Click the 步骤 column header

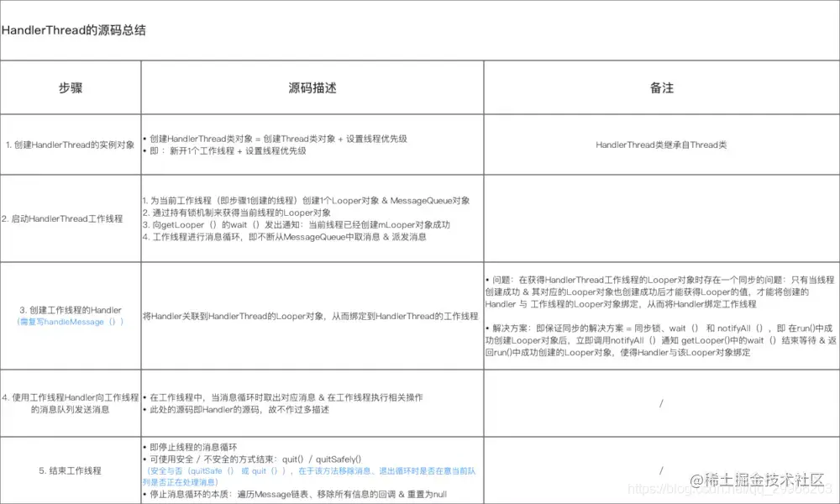tap(71, 87)
